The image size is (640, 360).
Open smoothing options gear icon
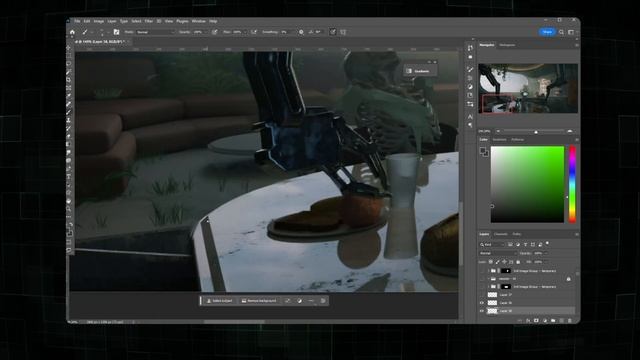(301, 32)
